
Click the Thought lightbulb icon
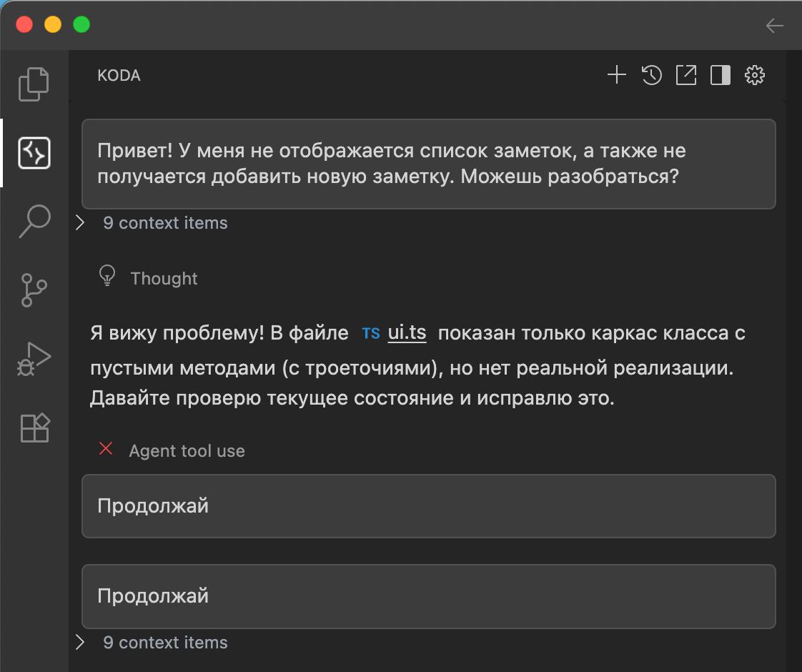[107, 277]
